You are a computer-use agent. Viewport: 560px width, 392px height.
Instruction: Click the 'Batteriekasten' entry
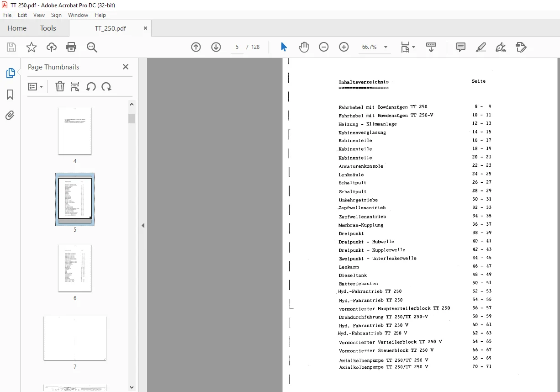[x=358, y=284]
